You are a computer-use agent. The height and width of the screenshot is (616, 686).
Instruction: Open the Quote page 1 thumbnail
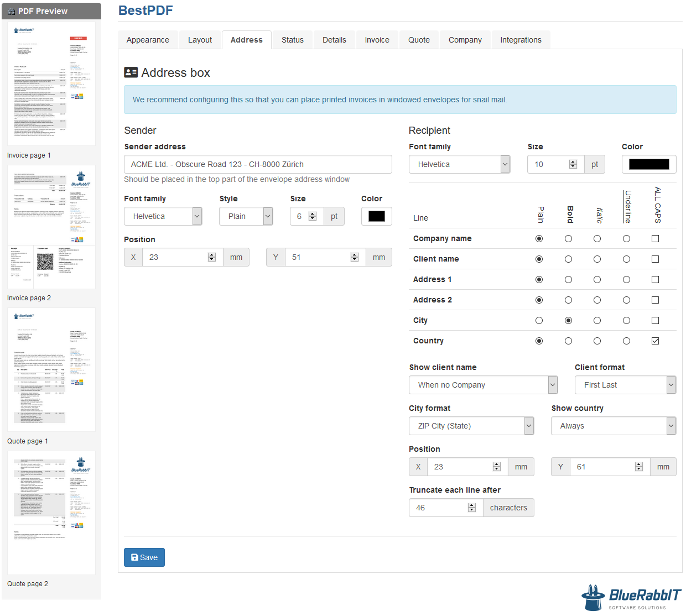(51, 369)
